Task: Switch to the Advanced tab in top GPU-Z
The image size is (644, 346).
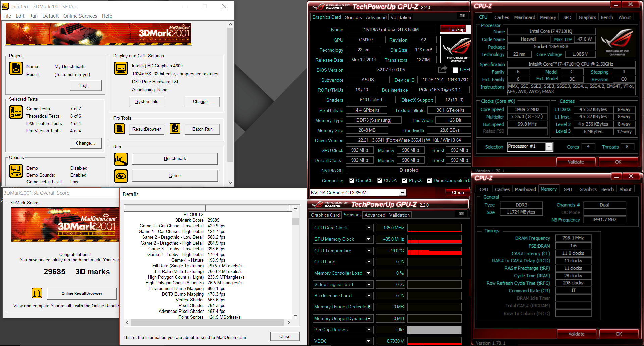Action: [376, 17]
